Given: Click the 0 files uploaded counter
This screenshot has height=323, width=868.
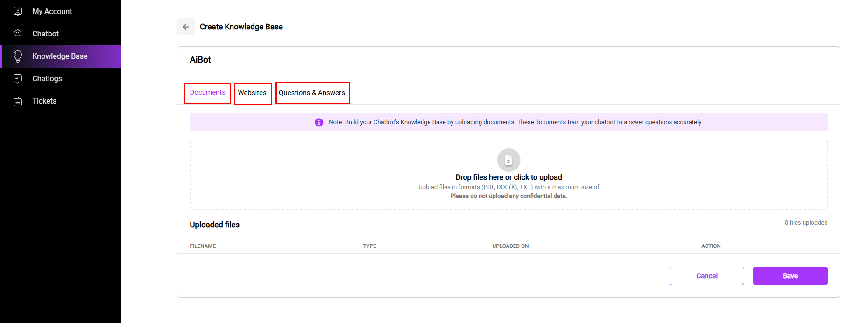Looking at the screenshot, I should point(806,223).
